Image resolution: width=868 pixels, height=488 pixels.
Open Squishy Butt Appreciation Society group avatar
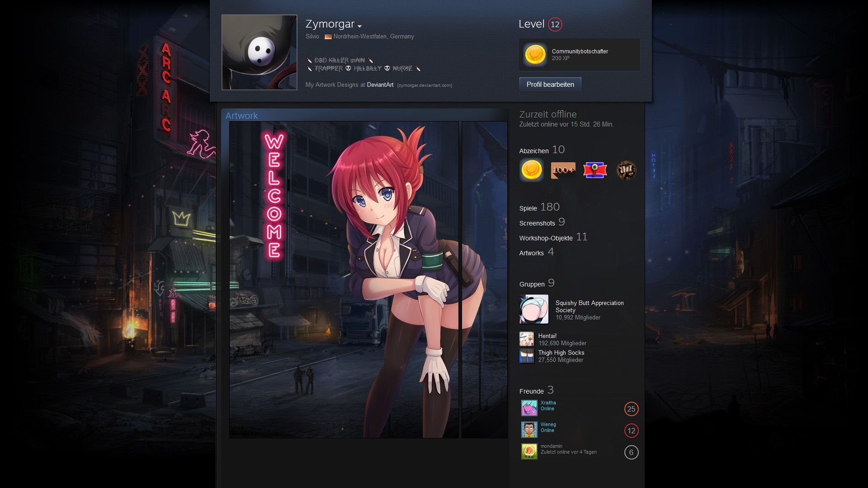[x=534, y=310]
